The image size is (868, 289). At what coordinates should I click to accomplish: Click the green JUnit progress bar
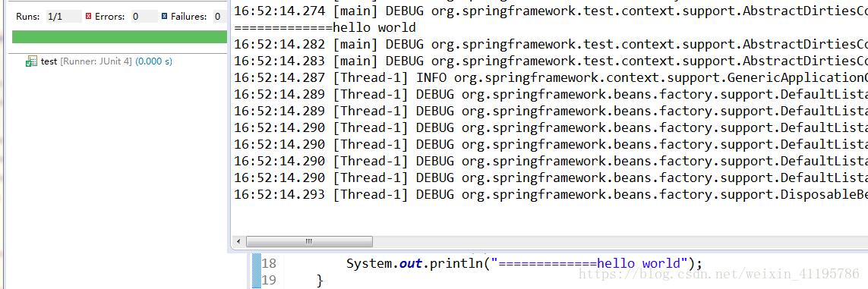click(119, 37)
